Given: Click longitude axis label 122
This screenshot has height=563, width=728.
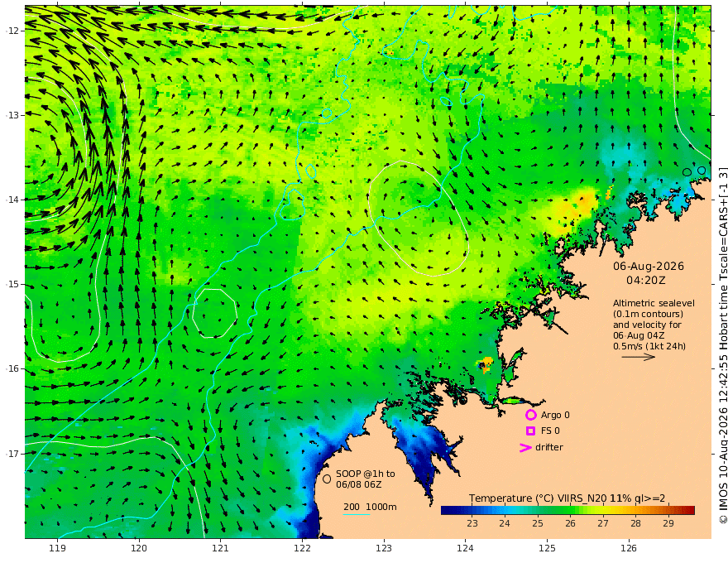Looking at the screenshot, I should click(302, 549).
